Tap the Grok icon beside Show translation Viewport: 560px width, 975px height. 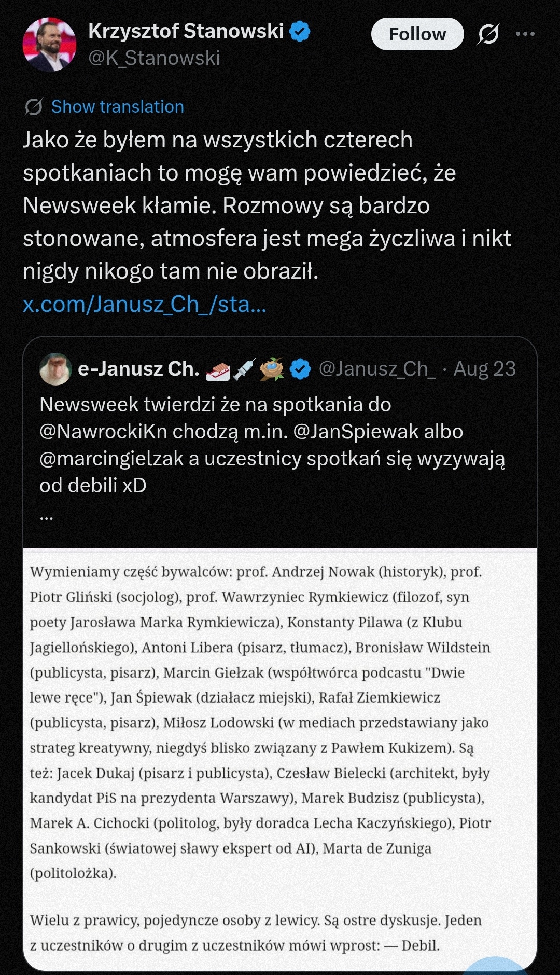click(33, 107)
